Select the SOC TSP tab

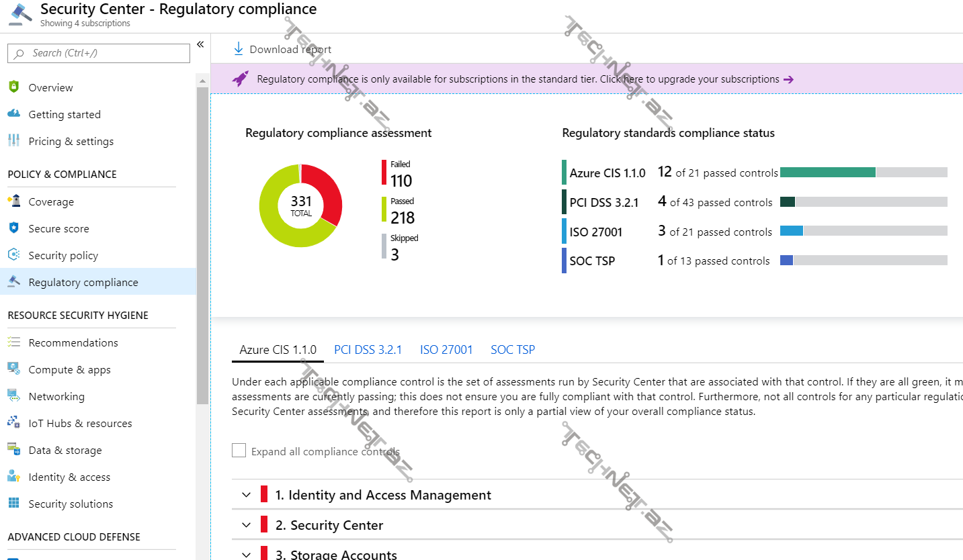pos(513,350)
